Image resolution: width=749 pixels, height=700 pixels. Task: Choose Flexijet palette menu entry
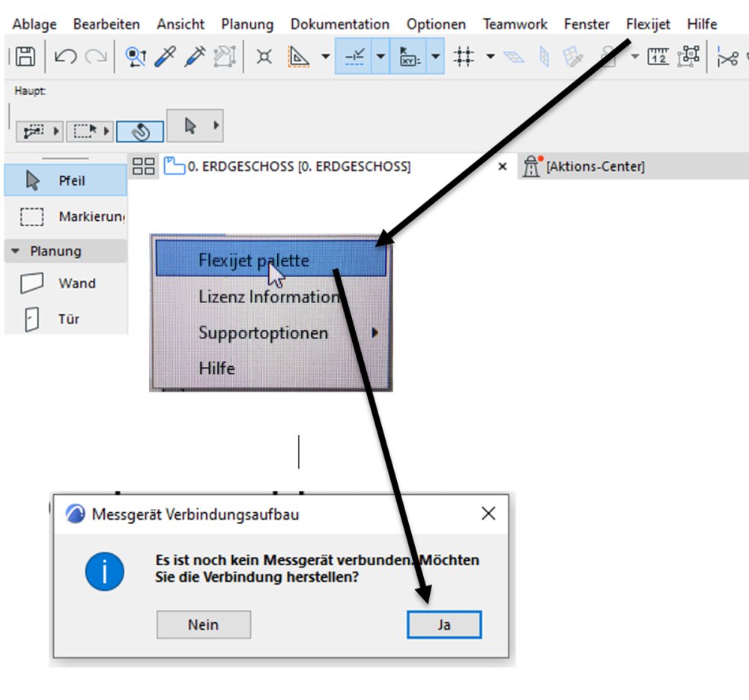point(271,259)
